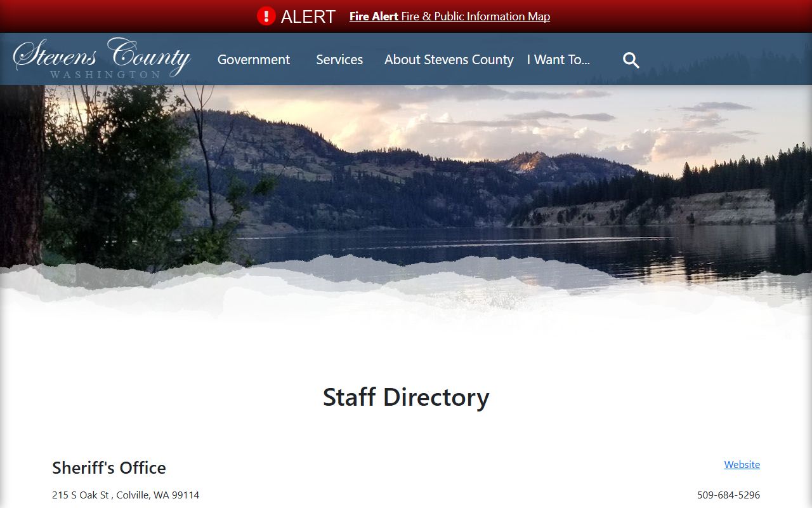This screenshot has height=508, width=812.
Task: Click the Staff Directory heading
Action: (x=406, y=397)
